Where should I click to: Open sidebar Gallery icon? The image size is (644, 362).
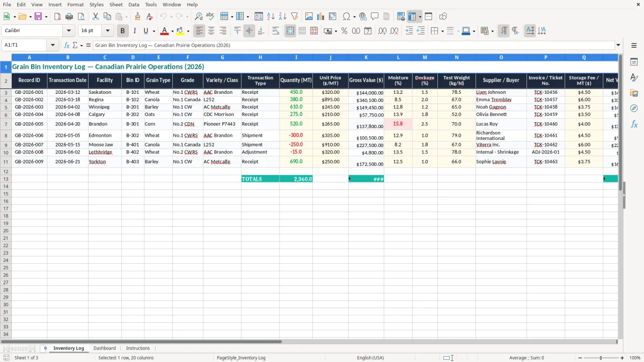click(x=634, y=93)
